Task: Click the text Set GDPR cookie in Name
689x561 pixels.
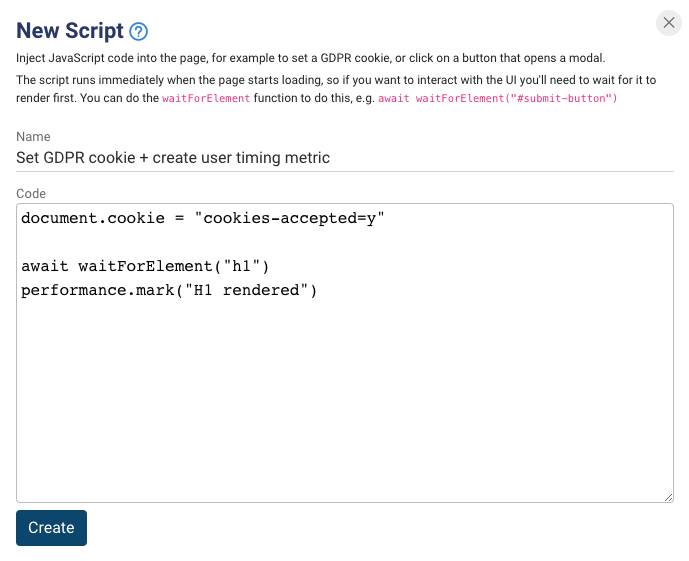Action: point(76,158)
